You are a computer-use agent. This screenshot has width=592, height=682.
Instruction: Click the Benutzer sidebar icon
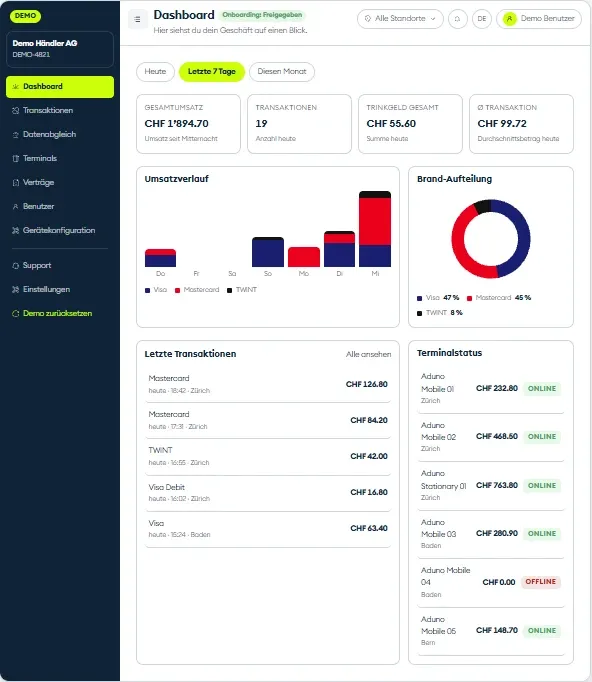(16, 207)
